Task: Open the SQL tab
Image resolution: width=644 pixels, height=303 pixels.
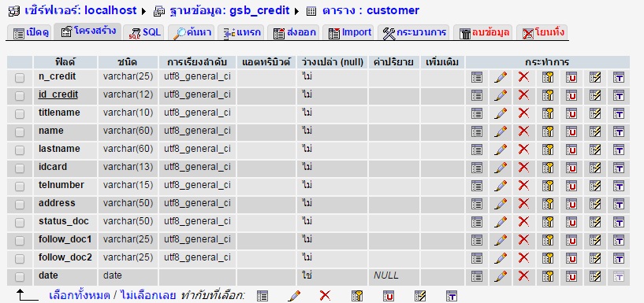Action: 144,32
